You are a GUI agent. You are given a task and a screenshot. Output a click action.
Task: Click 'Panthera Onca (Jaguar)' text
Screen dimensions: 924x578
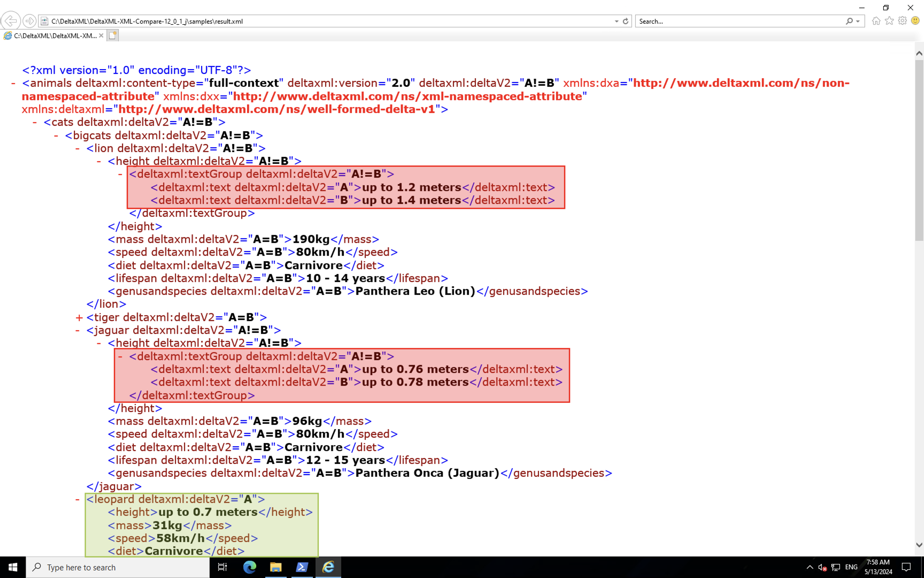[x=427, y=473]
